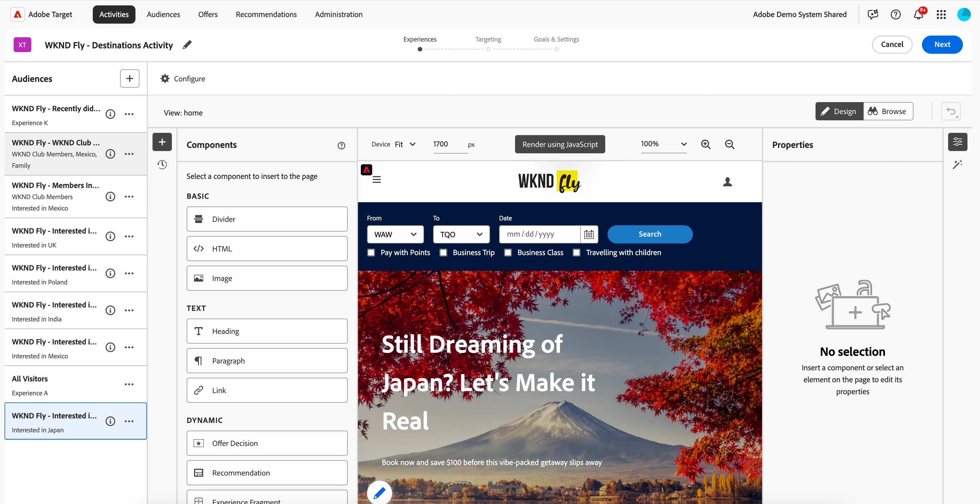
Task: Open the Adobe apps grid switcher
Action: pos(941,15)
